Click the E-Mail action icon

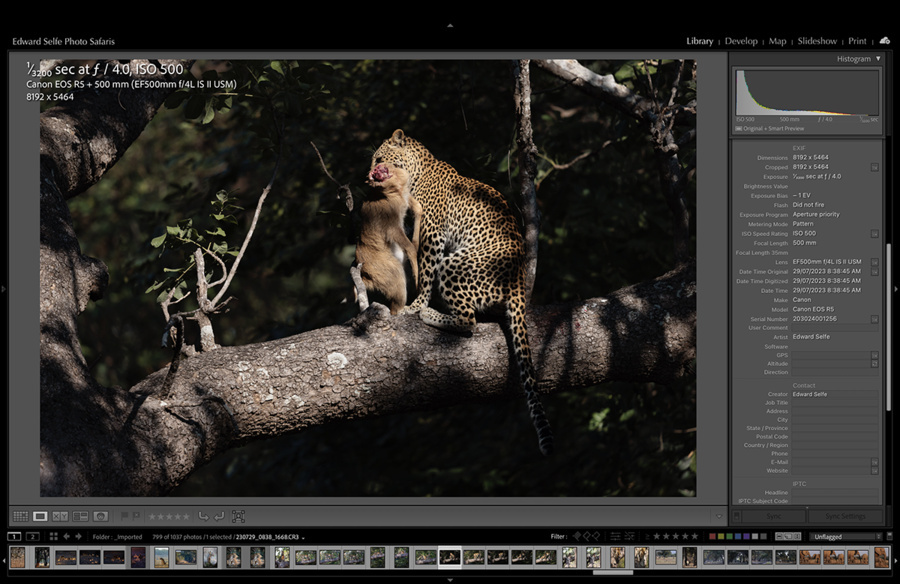point(874,462)
